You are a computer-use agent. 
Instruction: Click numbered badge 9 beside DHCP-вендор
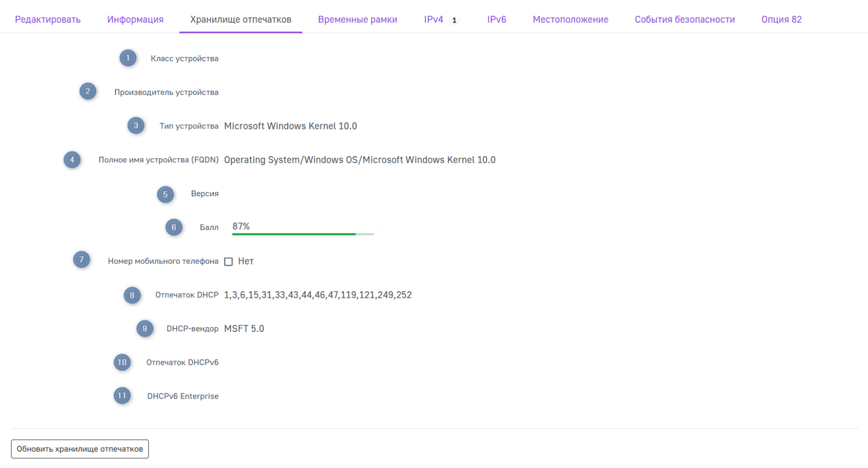pyautogui.click(x=145, y=329)
